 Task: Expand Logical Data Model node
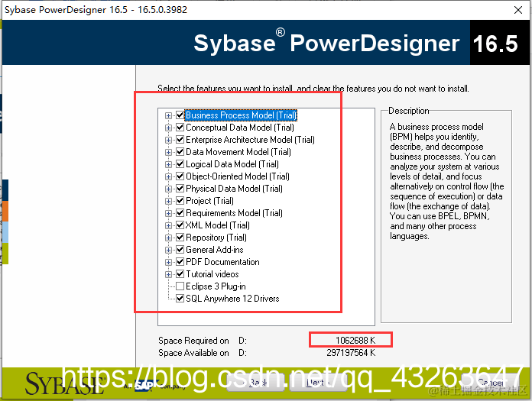[x=168, y=164]
